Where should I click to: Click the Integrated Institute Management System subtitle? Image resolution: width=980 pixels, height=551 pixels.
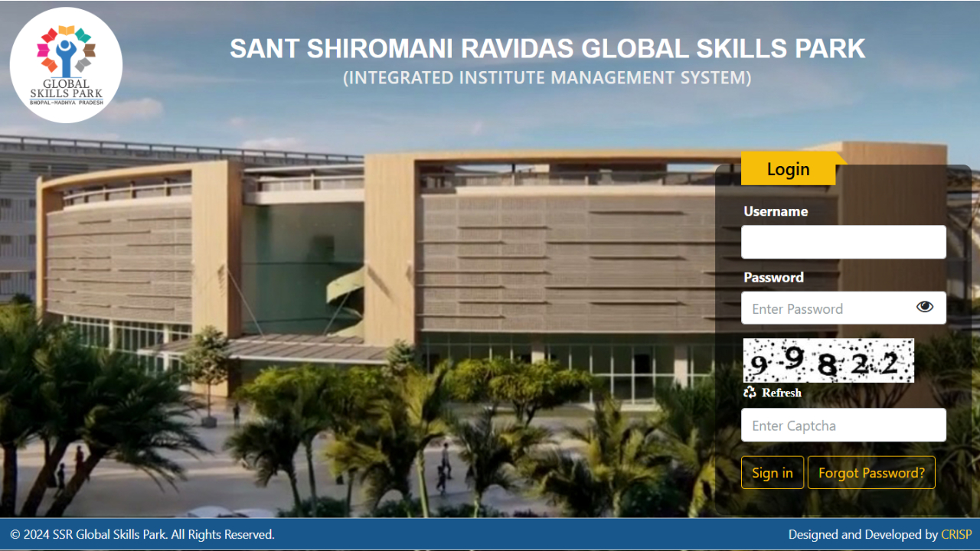(x=547, y=77)
